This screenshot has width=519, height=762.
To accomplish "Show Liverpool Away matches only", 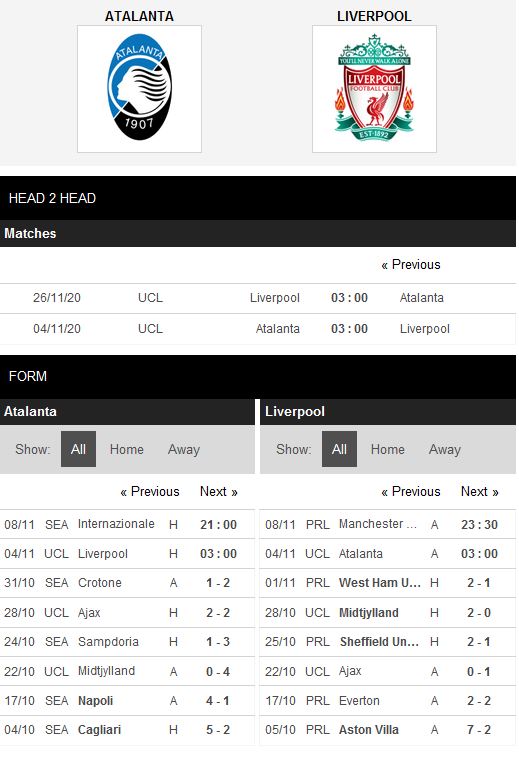I will point(445,449).
